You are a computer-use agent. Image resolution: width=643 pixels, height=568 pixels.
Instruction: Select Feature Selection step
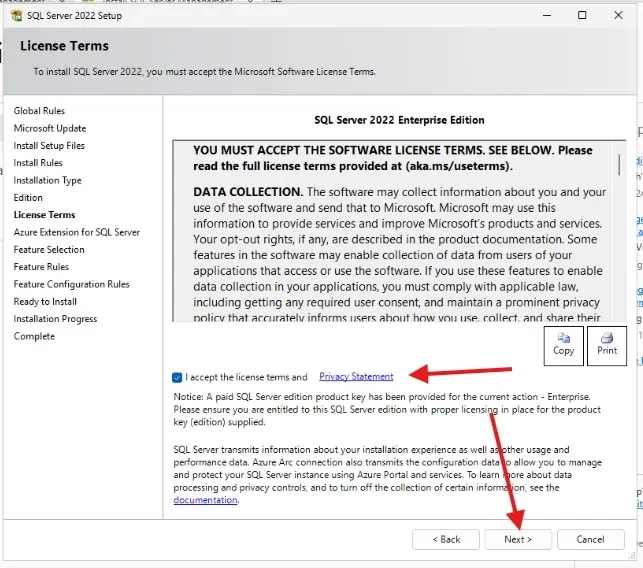pyautogui.click(x=49, y=249)
